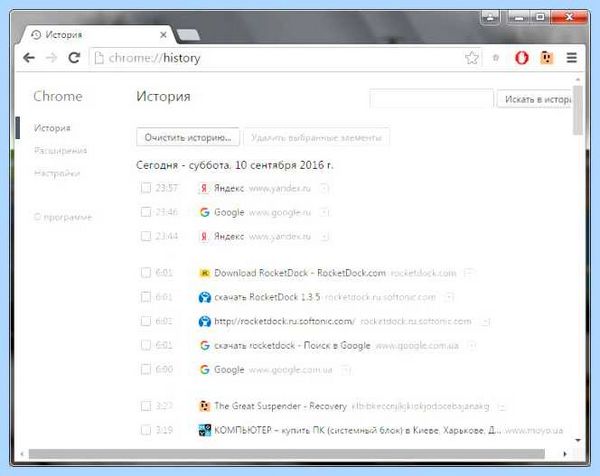
Task: Expand dropdown for http://rocketdock.ru.softonic.com/ entry
Action: (x=485, y=321)
